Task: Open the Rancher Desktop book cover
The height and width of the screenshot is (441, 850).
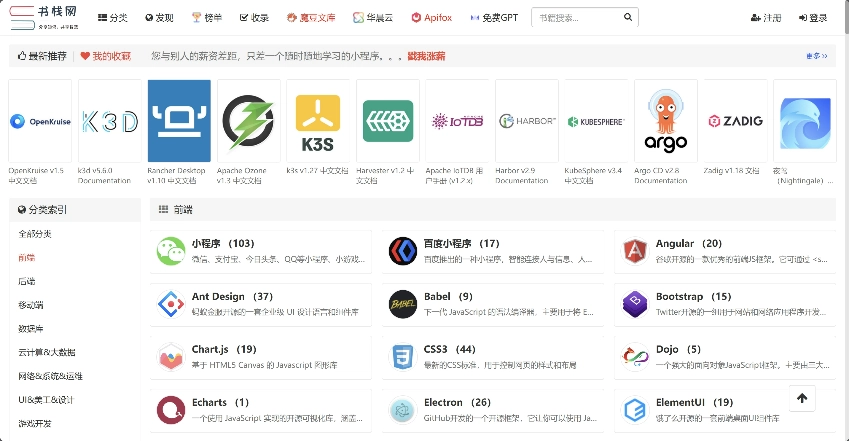Action: point(179,121)
